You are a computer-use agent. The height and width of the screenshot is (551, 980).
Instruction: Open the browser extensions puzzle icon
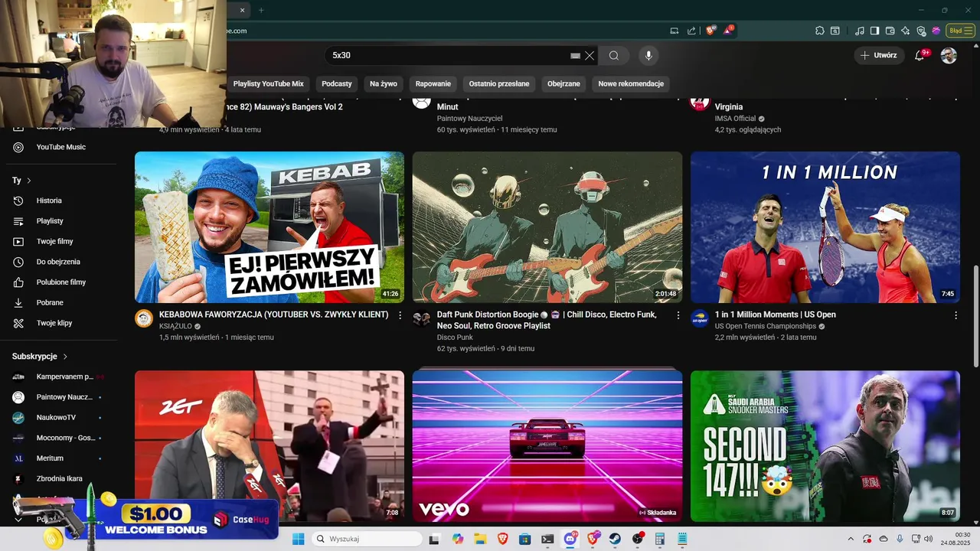819,31
